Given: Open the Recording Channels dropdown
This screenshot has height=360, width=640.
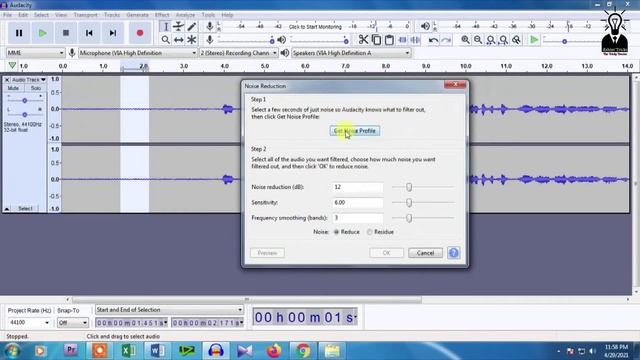Looking at the screenshot, I should pyautogui.click(x=238, y=53).
